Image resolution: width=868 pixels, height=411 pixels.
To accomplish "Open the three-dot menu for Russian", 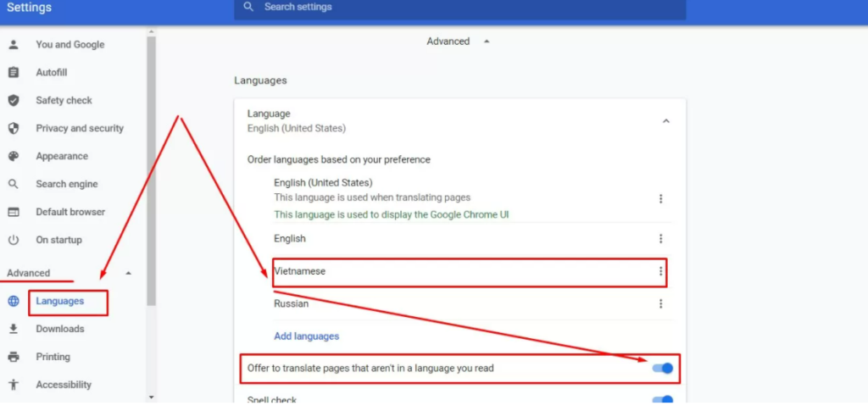I will coord(660,303).
